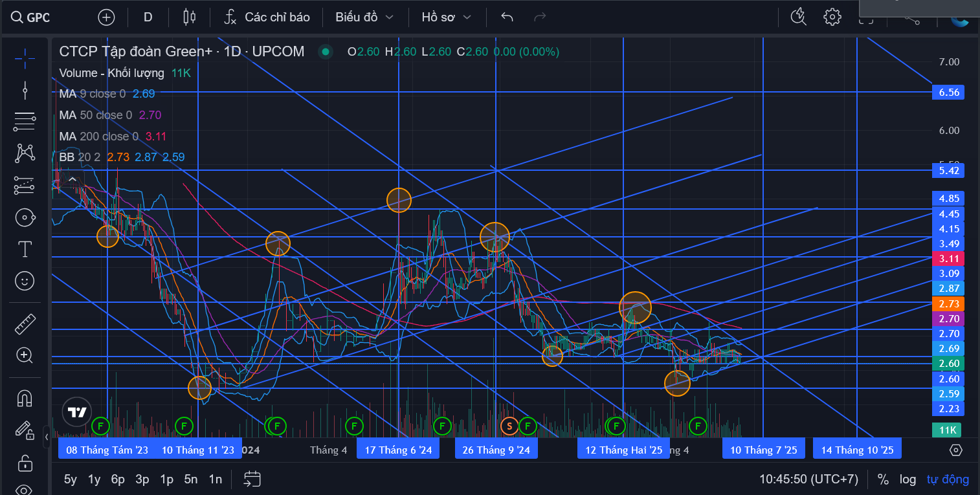Select the forecasting and measurement tool
980x495 pixels.
[x=25, y=185]
